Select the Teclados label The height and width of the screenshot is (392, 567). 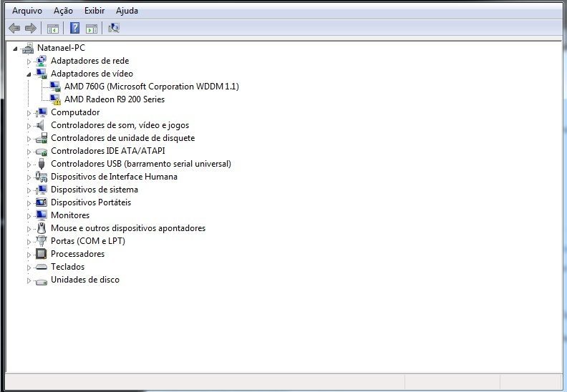point(67,267)
